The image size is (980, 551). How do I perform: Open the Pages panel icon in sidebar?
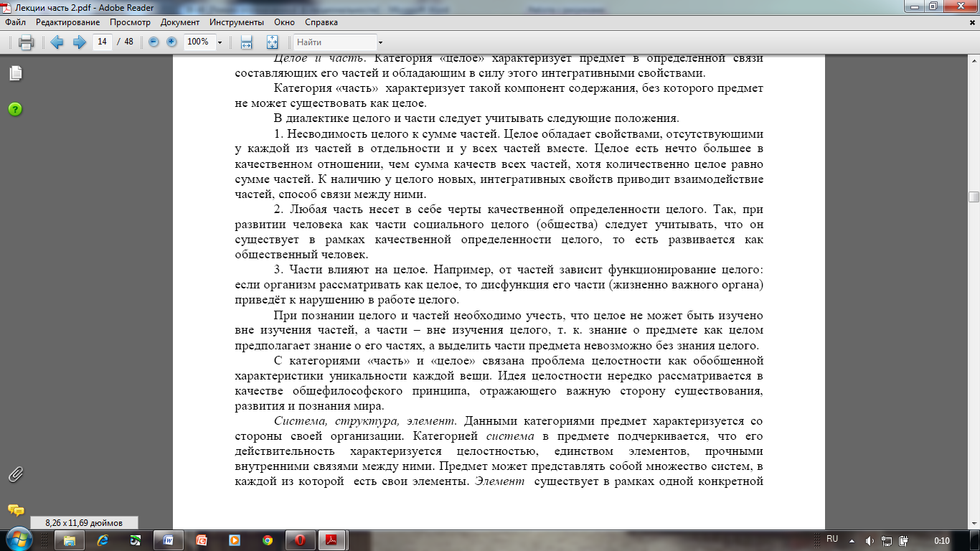[15, 73]
